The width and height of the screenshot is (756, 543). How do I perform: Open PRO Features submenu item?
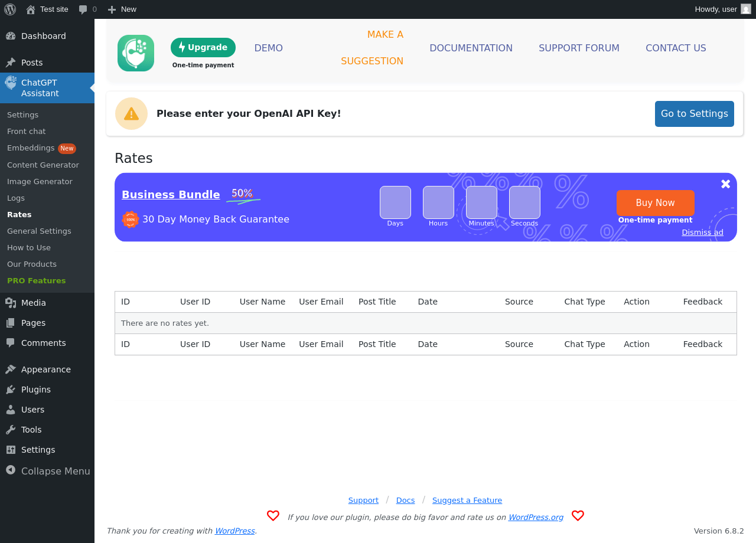tap(37, 281)
